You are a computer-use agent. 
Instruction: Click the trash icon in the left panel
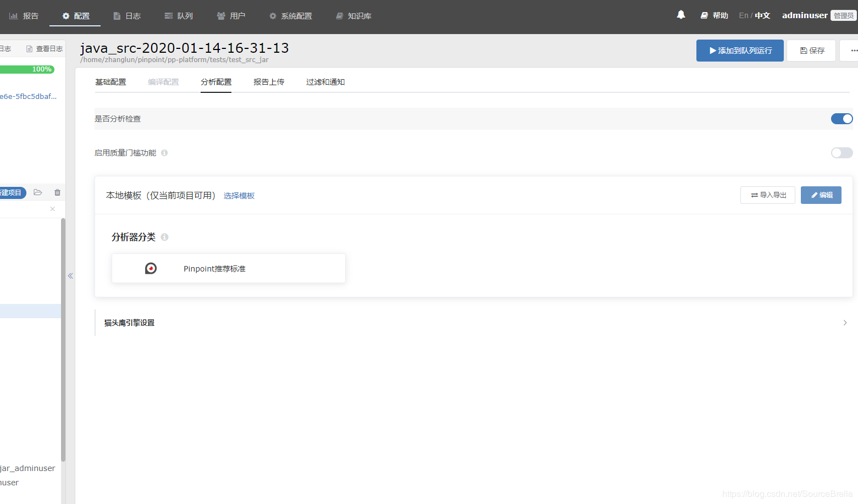click(57, 192)
